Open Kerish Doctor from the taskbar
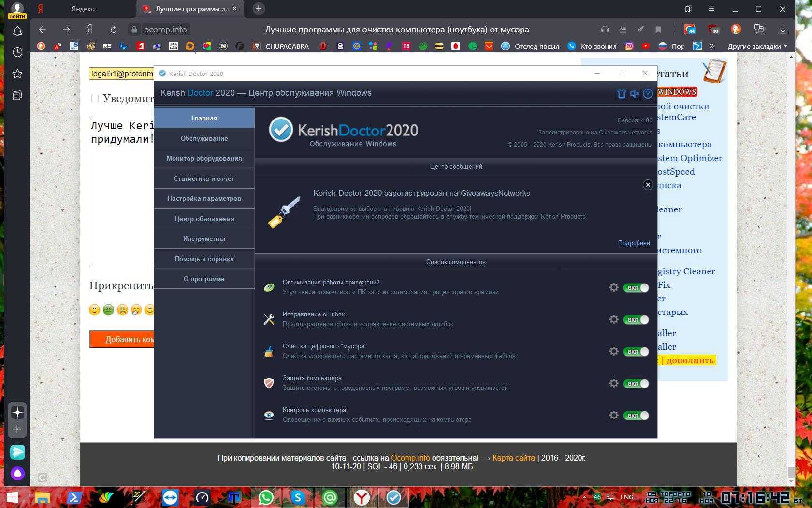This screenshot has width=812, height=508. coord(393,497)
